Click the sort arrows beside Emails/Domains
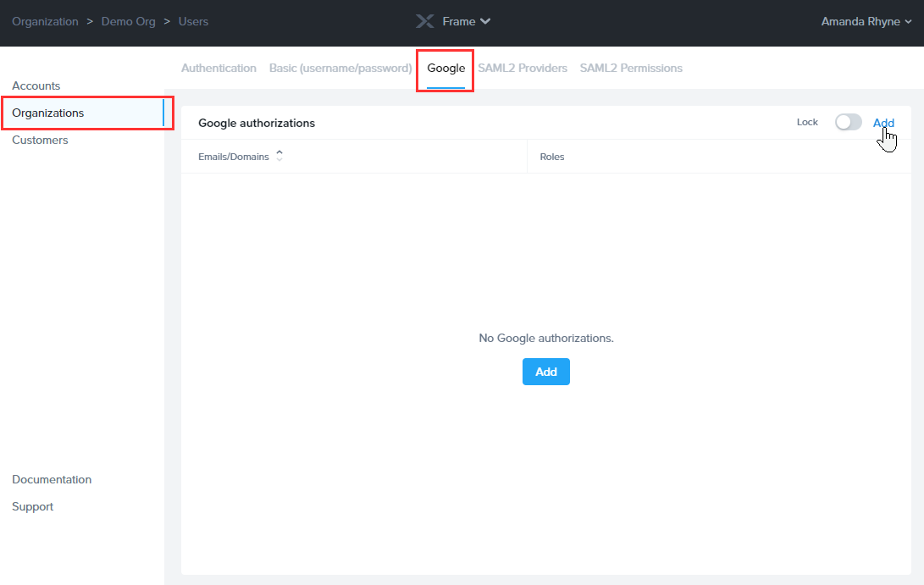924x585 pixels. [x=279, y=156]
